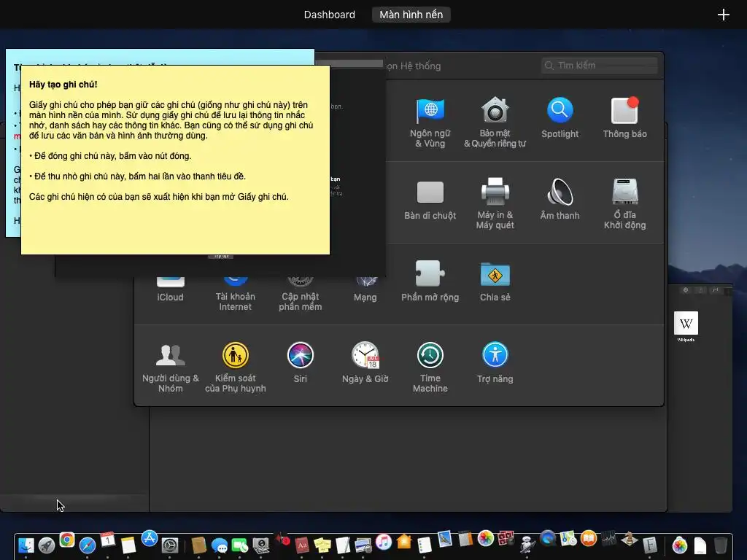Open Trash in the Dock
This screenshot has height=560, width=747.
click(721, 544)
